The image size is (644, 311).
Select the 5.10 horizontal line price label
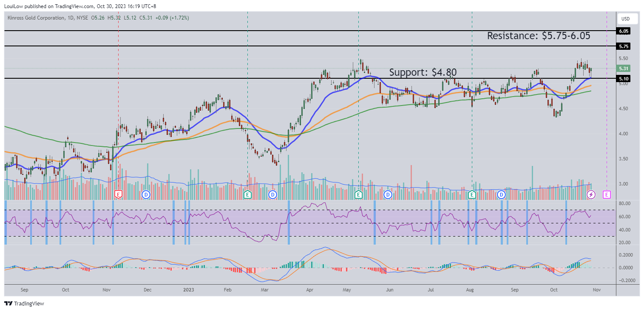click(624, 79)
